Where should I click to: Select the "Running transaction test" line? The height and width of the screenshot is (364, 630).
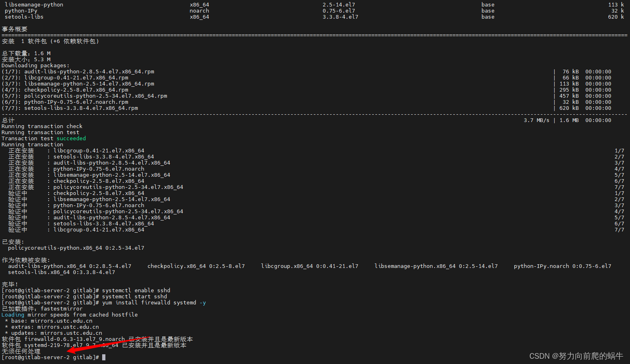coord(41,133)
